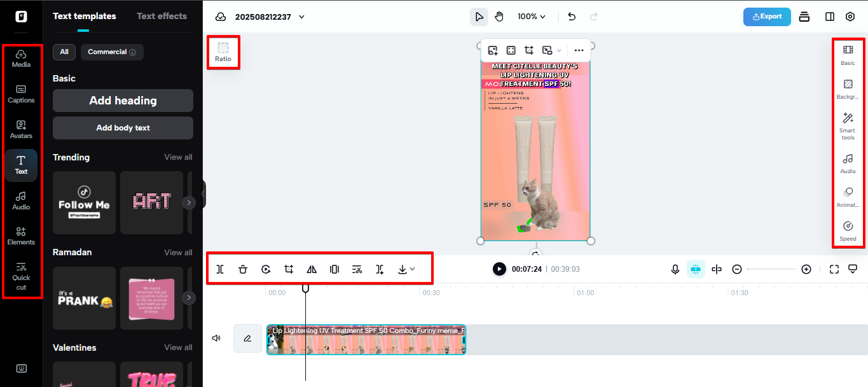Show next Trending templates with arrow

[188, 202]
